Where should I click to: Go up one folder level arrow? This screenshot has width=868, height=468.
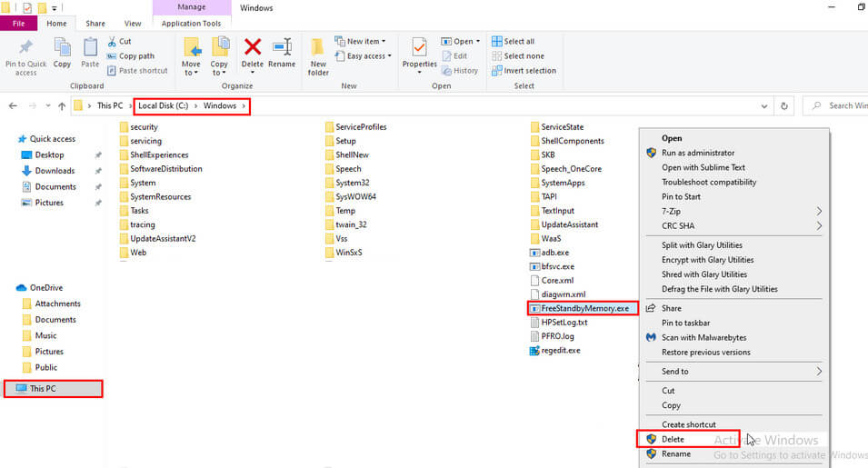[x=62, y=105]
